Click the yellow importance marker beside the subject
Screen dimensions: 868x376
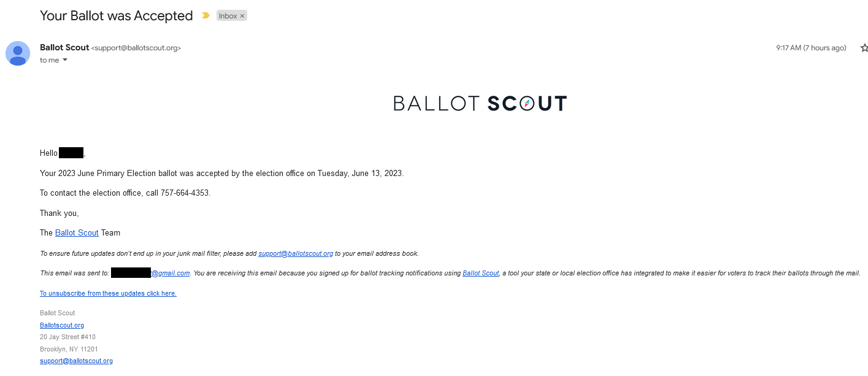click(x=205, y=16)
